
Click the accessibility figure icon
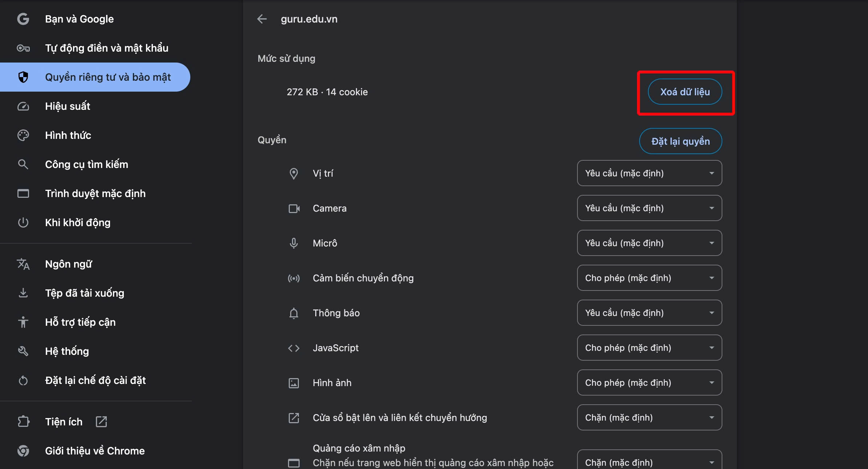tap(23, 322)
